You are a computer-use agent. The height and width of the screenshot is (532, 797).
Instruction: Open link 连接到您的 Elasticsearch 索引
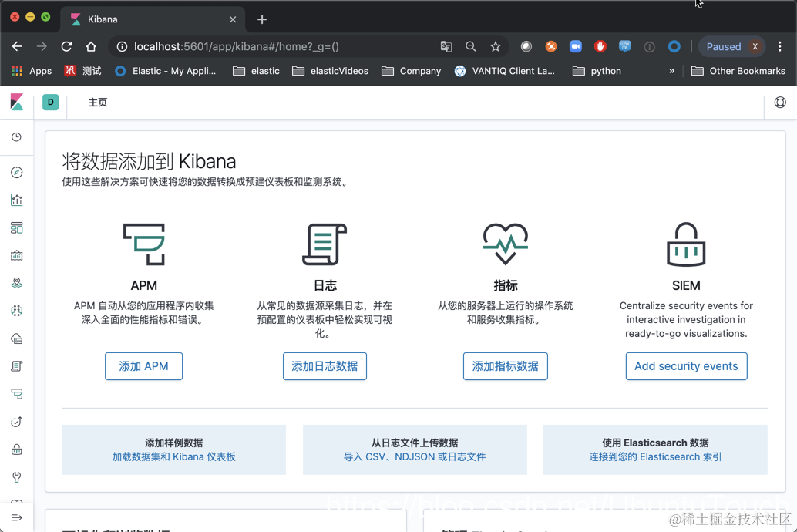coord(655,456)
